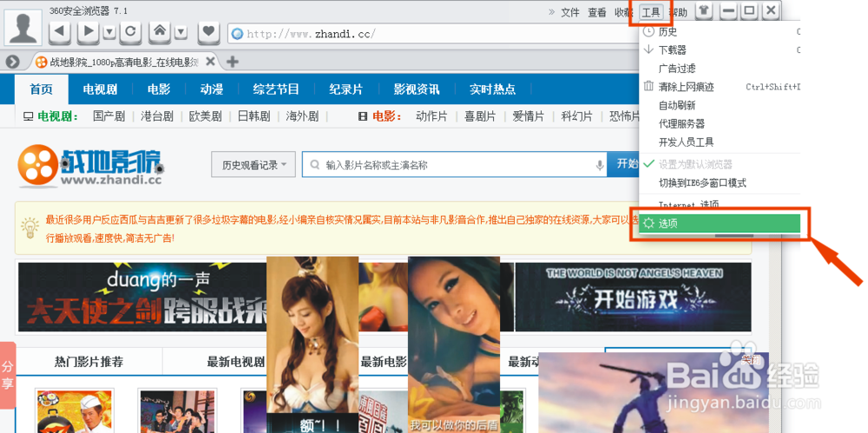
Task: Open the dropdown next to home button
Action: click(181, 33)
